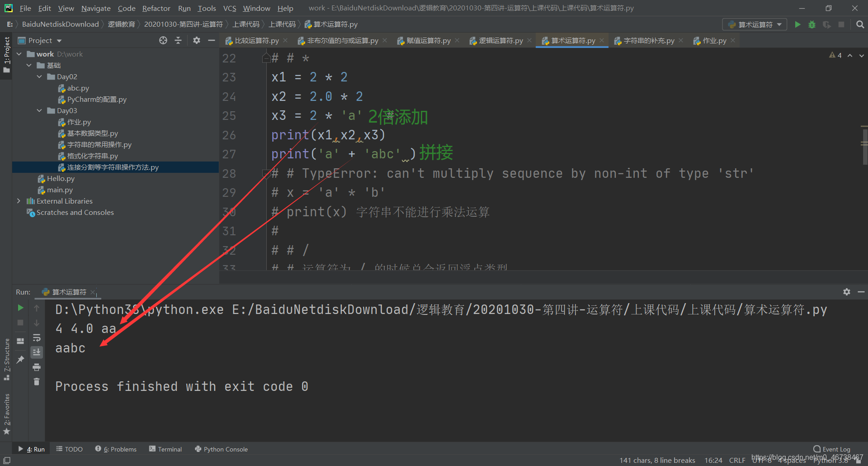Restore layout icon in Run panel
This screenshot has height=466, width=868.
coord(20,341)
